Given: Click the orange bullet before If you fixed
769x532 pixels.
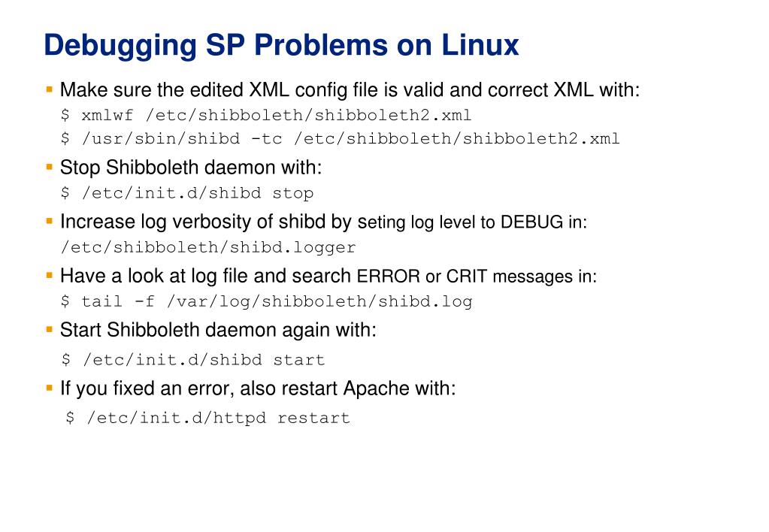Looking at the screenshot, I should click(x=49, y=388).
